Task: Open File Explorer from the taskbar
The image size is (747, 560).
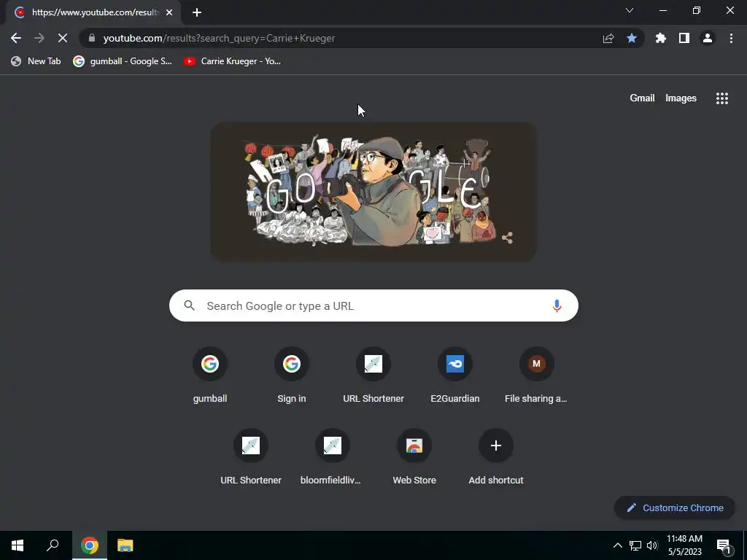Action: 125,545
